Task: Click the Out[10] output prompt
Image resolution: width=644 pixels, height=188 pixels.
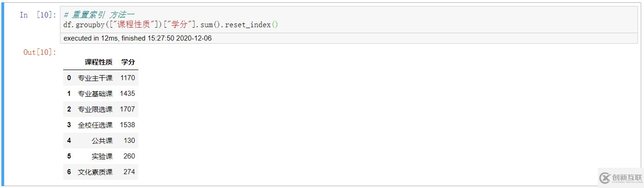Action: 40,52
